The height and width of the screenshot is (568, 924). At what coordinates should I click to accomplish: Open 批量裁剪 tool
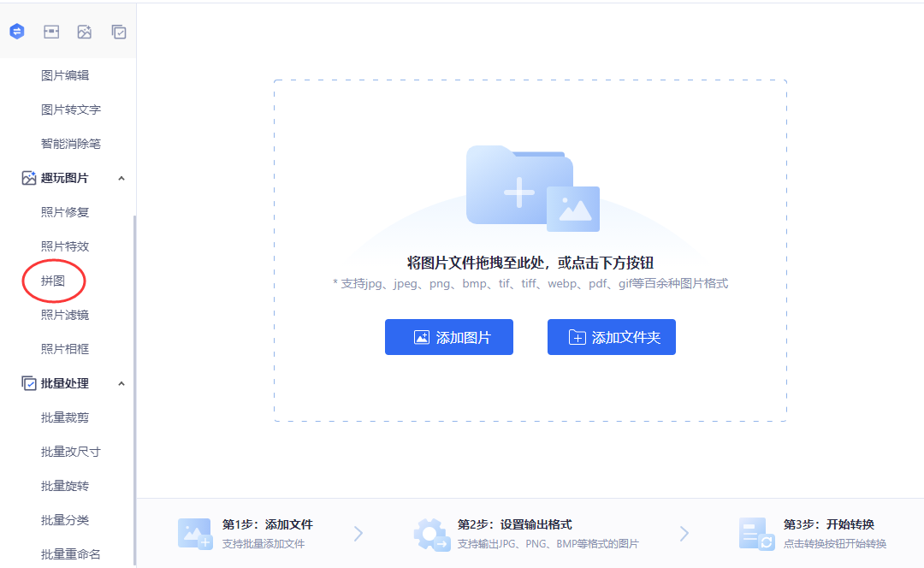click(x=65, y=417)
